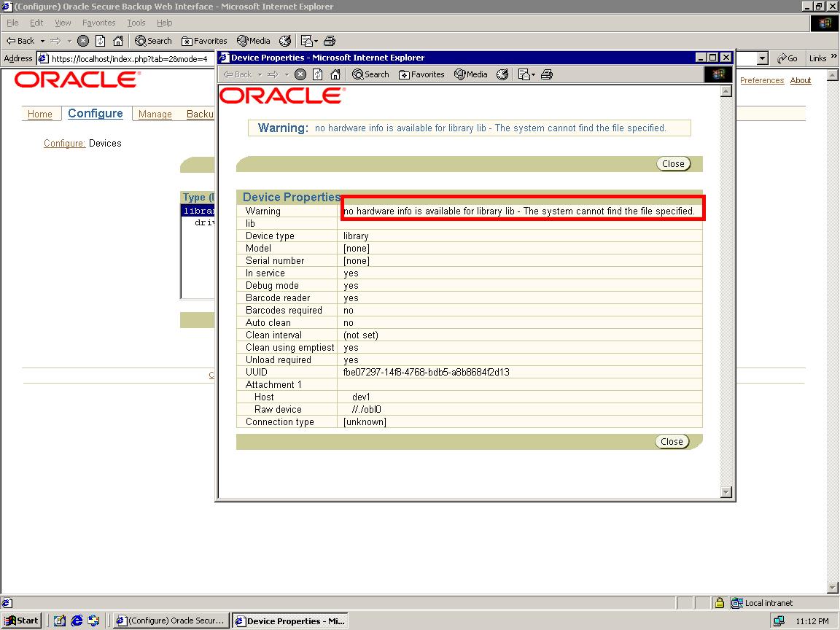Open Favorites in main browser toolbar
This screenshot has width=840, height=630.
pyautogui.click(x=204, y=41)
